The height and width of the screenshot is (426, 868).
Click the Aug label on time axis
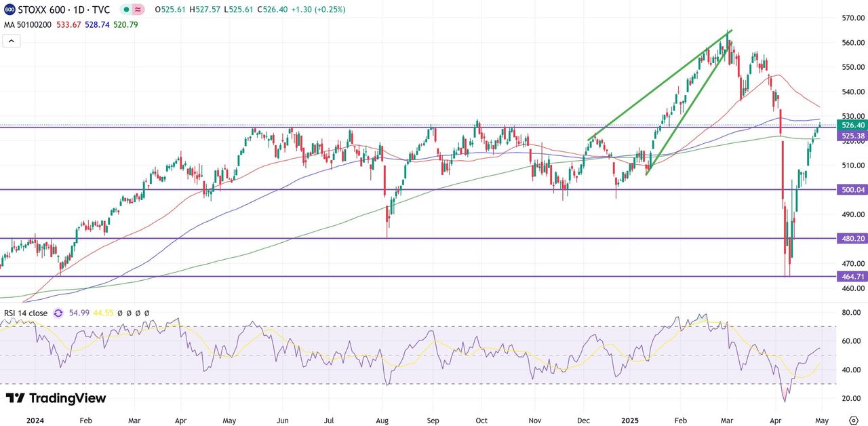pos(382,421)
